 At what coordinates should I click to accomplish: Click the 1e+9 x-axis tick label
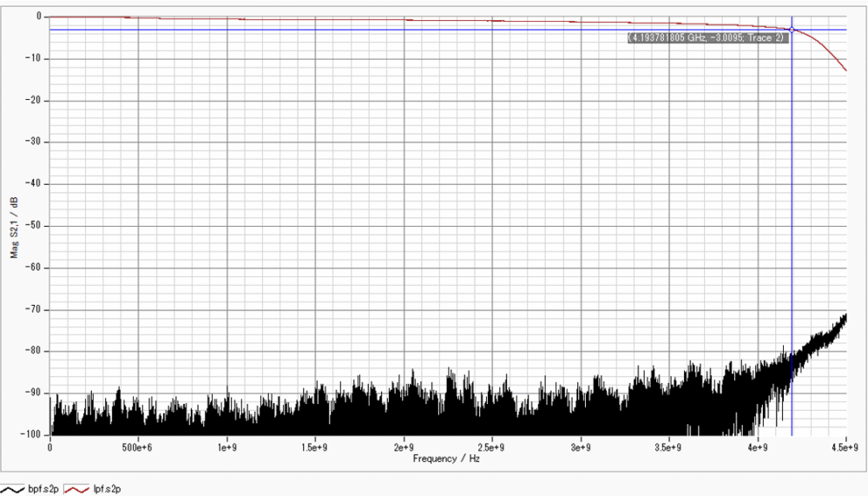(x=227, y=447)
